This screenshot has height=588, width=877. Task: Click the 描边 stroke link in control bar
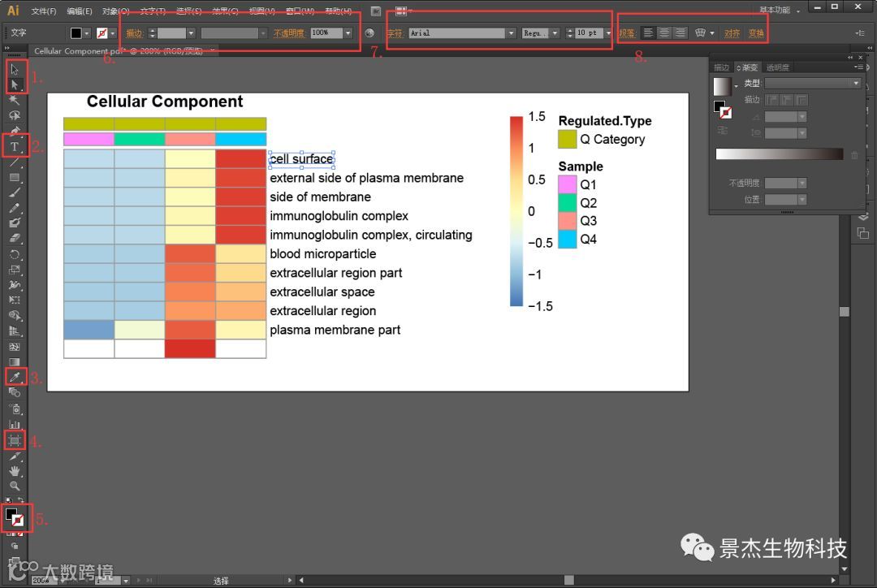134,33
